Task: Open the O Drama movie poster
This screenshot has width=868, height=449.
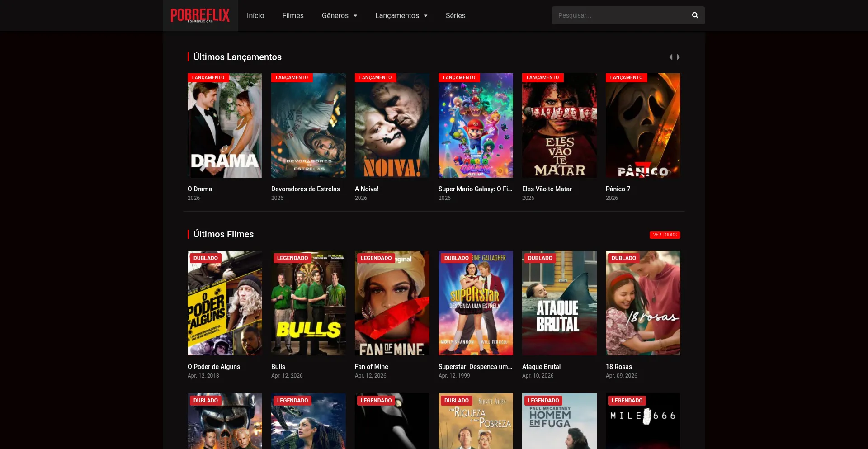Action: pos(225,125)
